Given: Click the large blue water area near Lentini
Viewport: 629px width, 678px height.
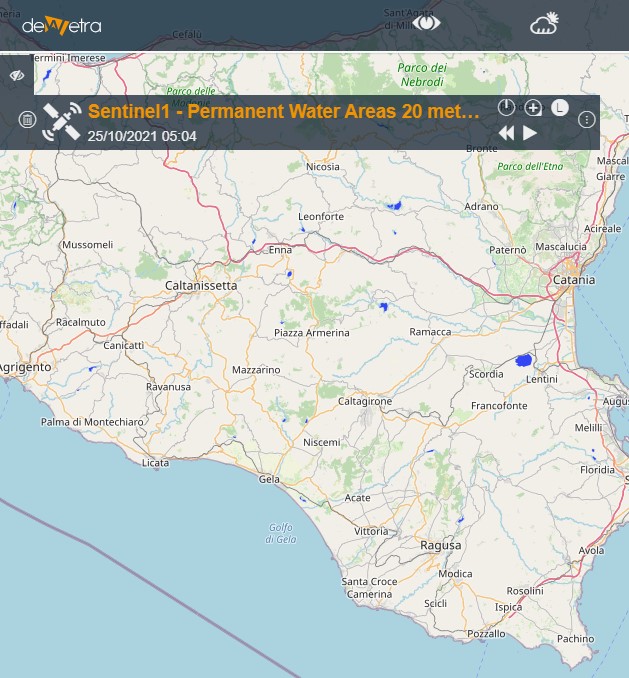Looking at the screenshot, I should (524, 360).
